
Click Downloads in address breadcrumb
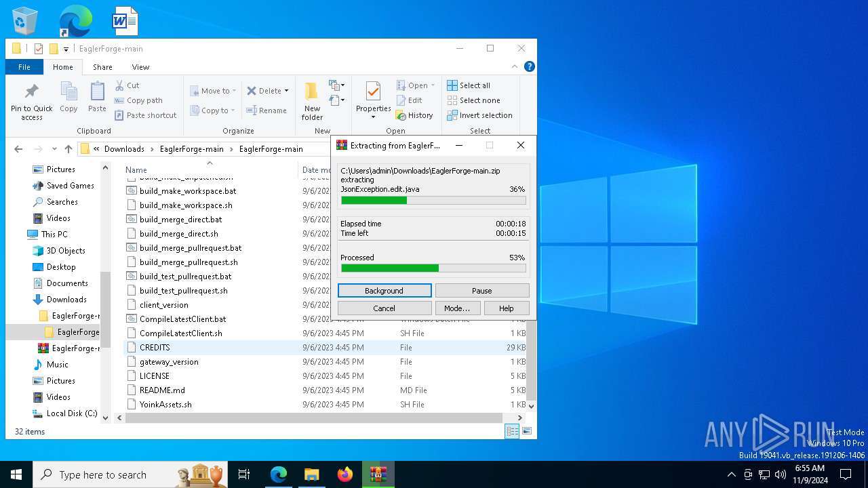[x=124, y=149]
